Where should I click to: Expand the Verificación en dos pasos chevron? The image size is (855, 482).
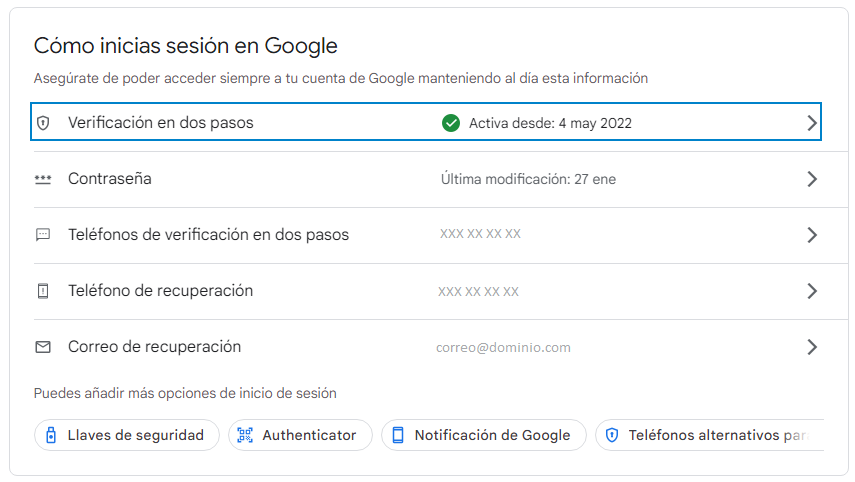812,123
